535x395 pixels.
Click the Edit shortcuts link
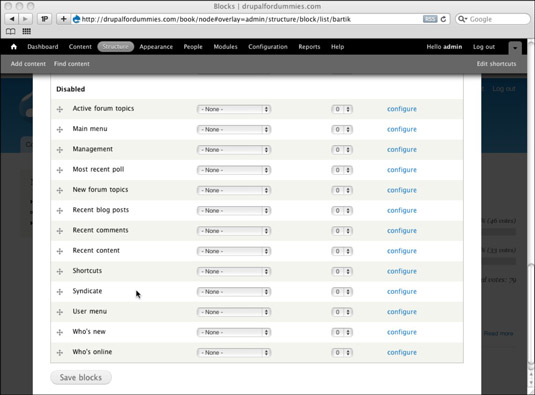pos(496,64)
